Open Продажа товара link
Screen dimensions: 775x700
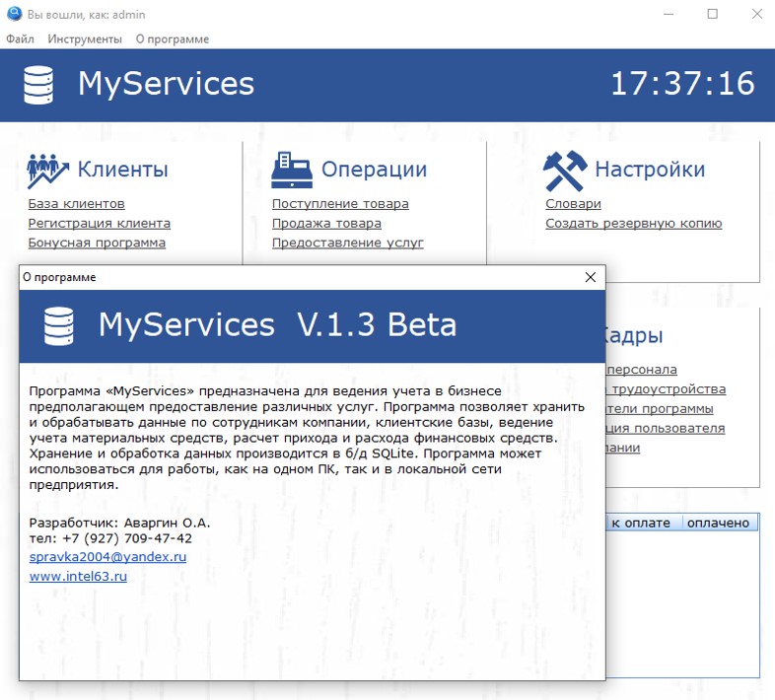[326, 224]
